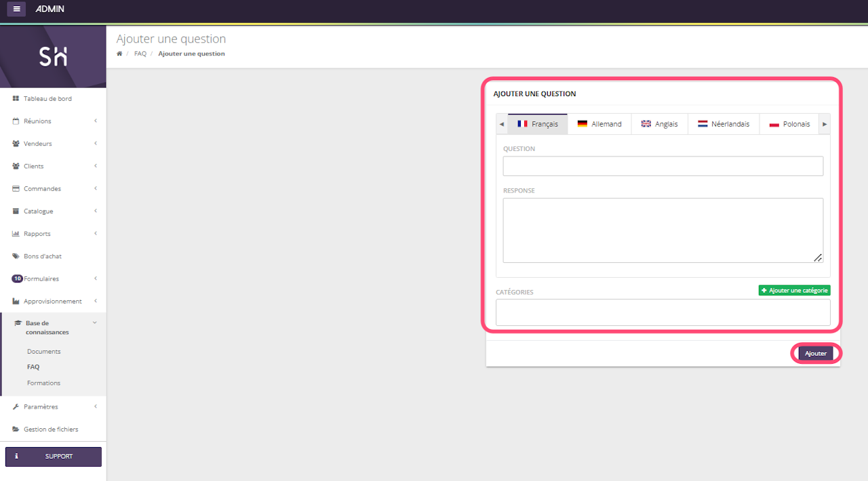Image resolution: width=868 pixels, height=481 pixels.
Task: Click the Question input field
Action: (663, 166)
